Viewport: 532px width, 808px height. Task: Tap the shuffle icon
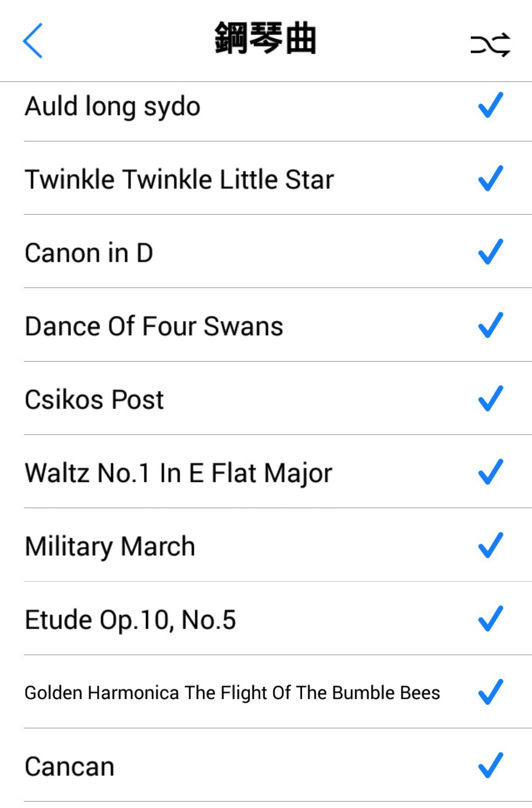(490, 44)
